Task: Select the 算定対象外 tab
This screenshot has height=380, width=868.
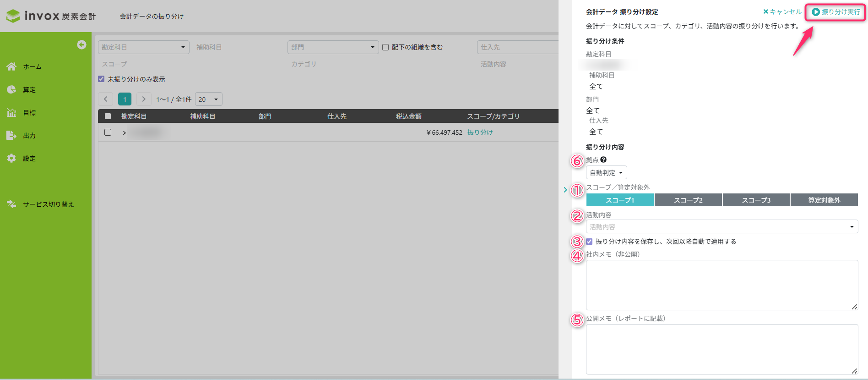Action: tap(824, 200)
